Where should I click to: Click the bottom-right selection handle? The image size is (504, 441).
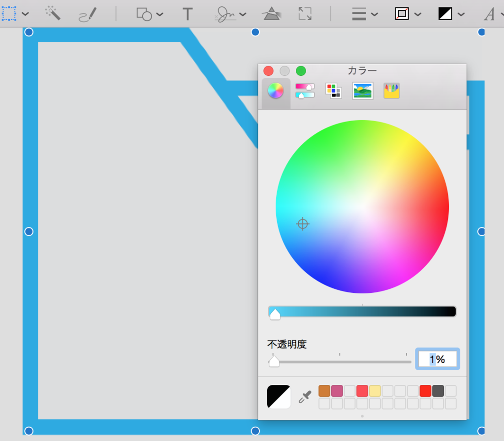[x=481, y=431]
